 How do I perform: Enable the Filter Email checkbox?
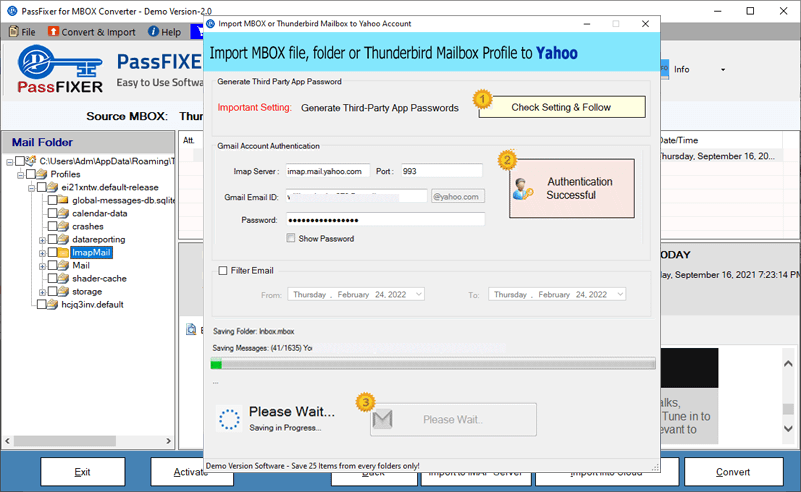(x=223, y=271)
